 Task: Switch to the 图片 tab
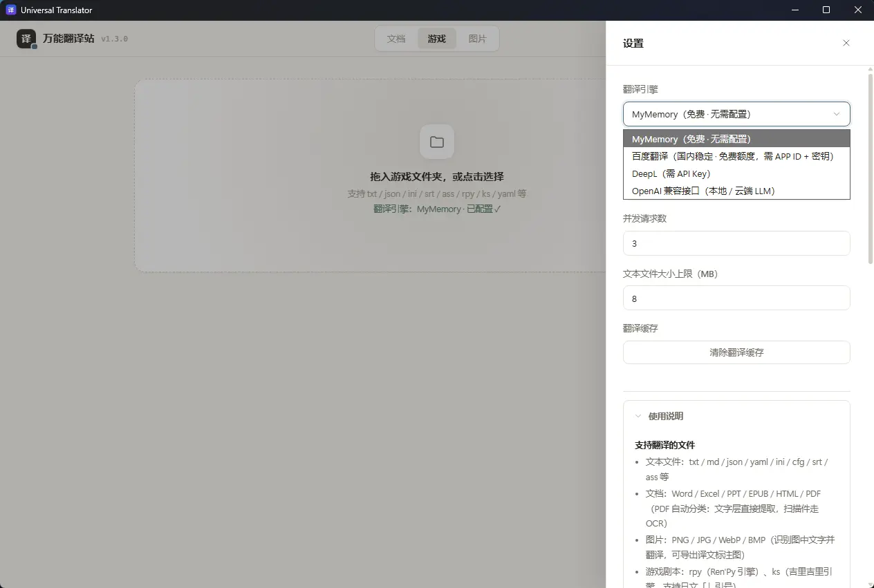click(x=477, y=39)
